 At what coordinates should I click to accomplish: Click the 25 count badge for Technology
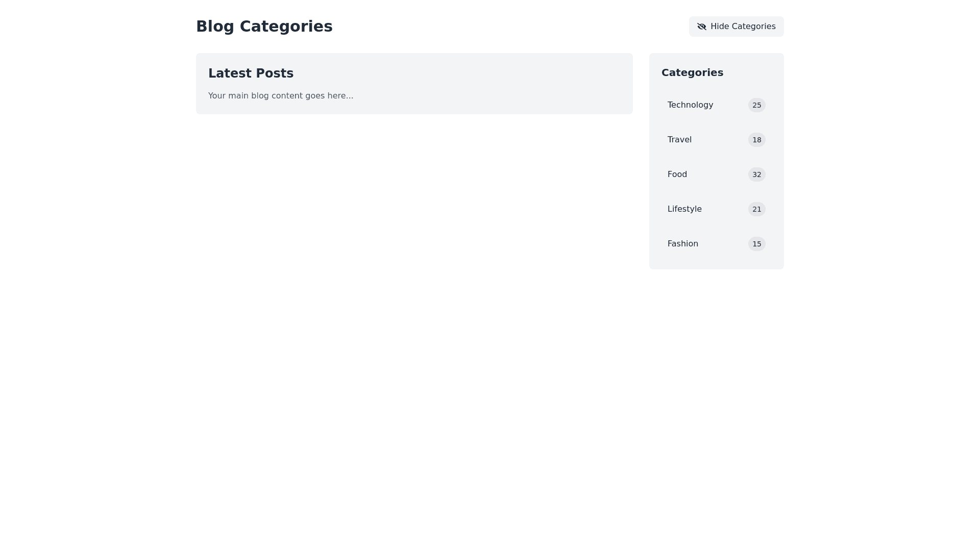click(756, 105)
